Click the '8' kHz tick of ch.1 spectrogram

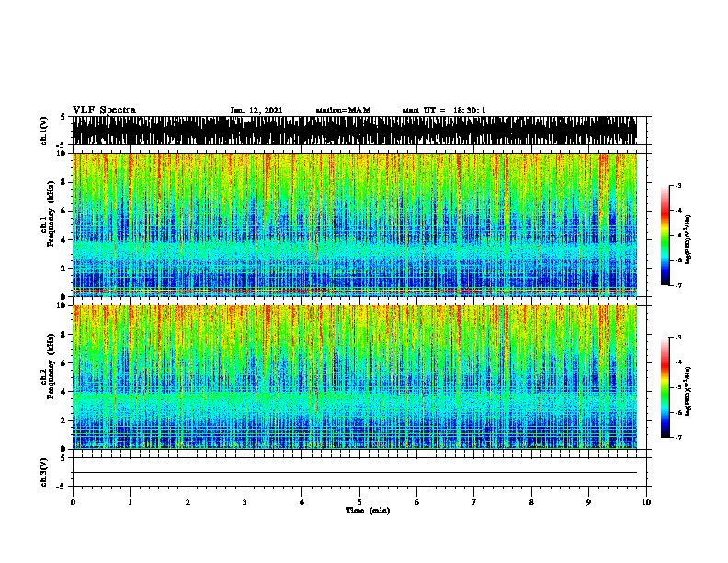[x=63, y=182]
